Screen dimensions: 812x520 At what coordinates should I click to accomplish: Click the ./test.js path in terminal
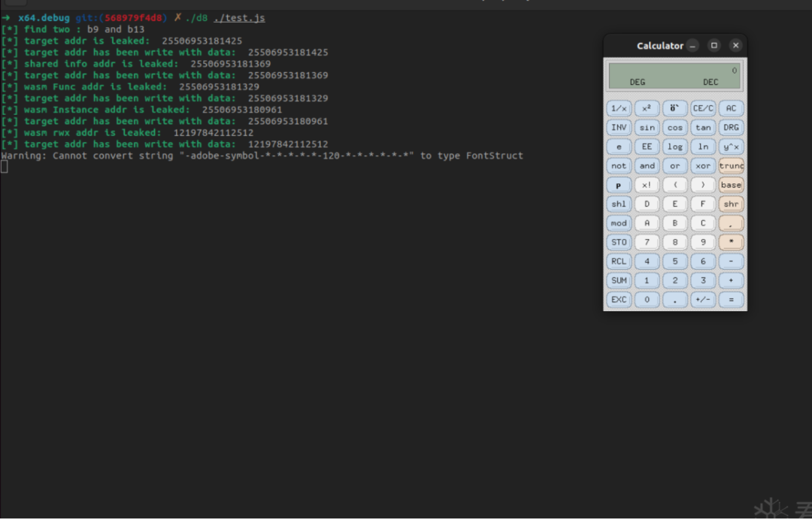[x=239, y=17]
